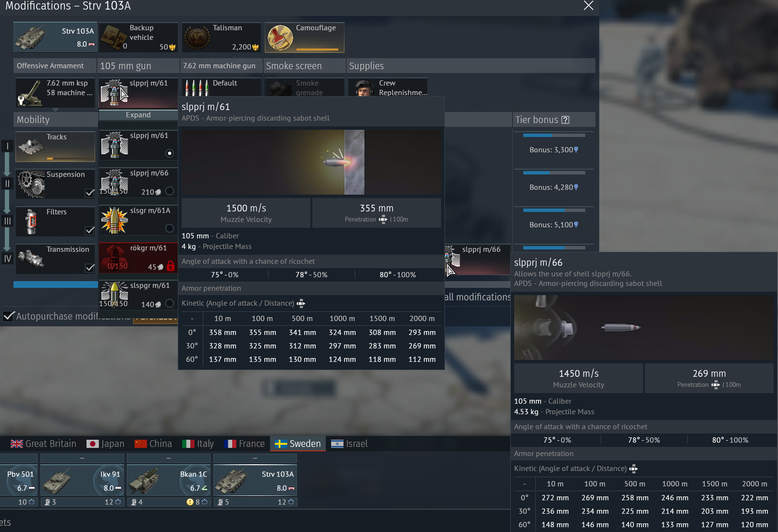Switch to the Israel nation tab
Image resolution: width=778 pixels, height=532 pixels.
pyautogui.click(x=349, y=444)
